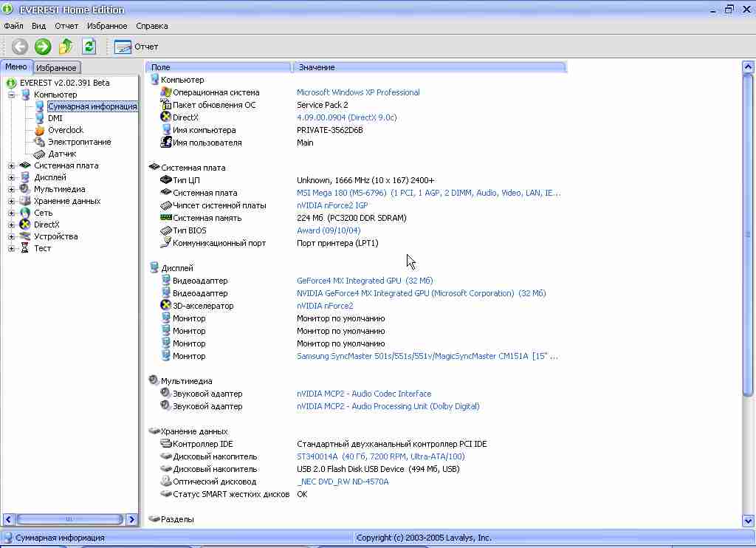Click the Тип ЦП processor icon
The height and width of the screenshot is (548, 756).
pyautogui.click(x=166, y=180)
